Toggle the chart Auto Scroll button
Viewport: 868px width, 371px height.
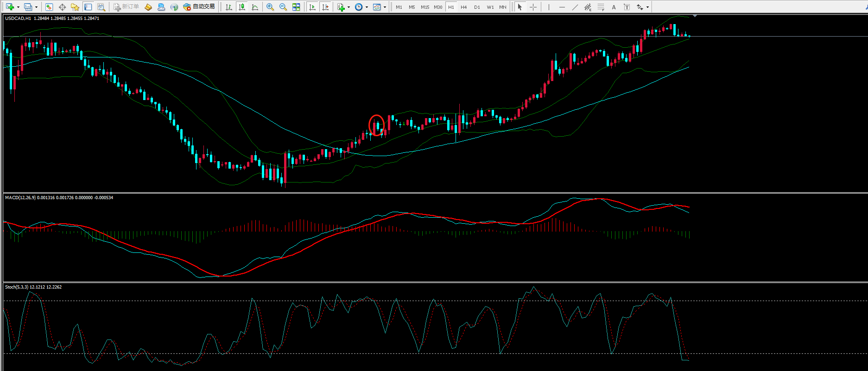click(x=312, y=7)
